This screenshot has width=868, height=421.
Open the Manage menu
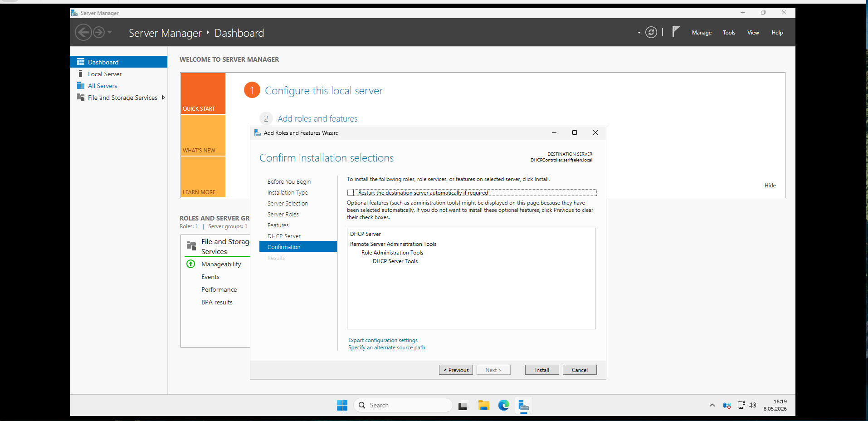702,33
